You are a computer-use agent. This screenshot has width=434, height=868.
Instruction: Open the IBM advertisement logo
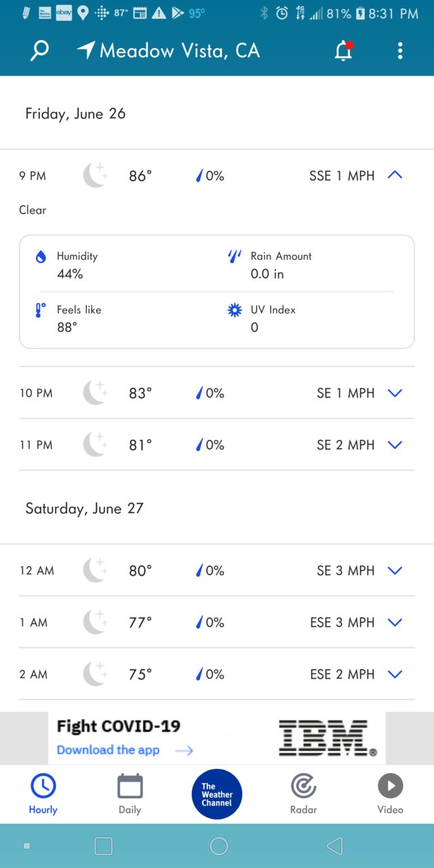click(x=328, y=738)
